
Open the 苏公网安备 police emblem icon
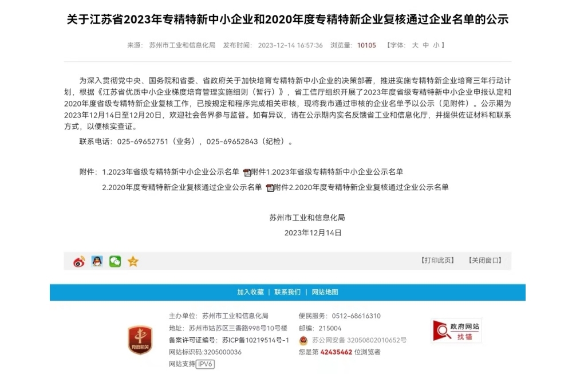[x=303, y=341]
